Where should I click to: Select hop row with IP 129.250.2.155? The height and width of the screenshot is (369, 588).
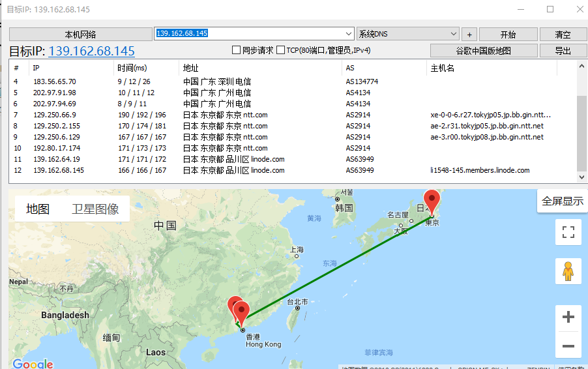point(293,126)
